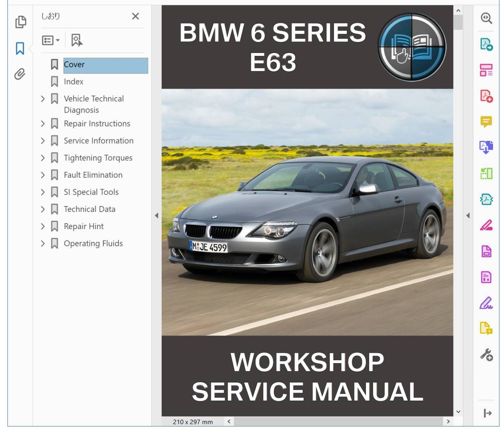Open the Create PDF tool
Screen dimensions: 504x430
pyautogui.click(x=486, y=96)
